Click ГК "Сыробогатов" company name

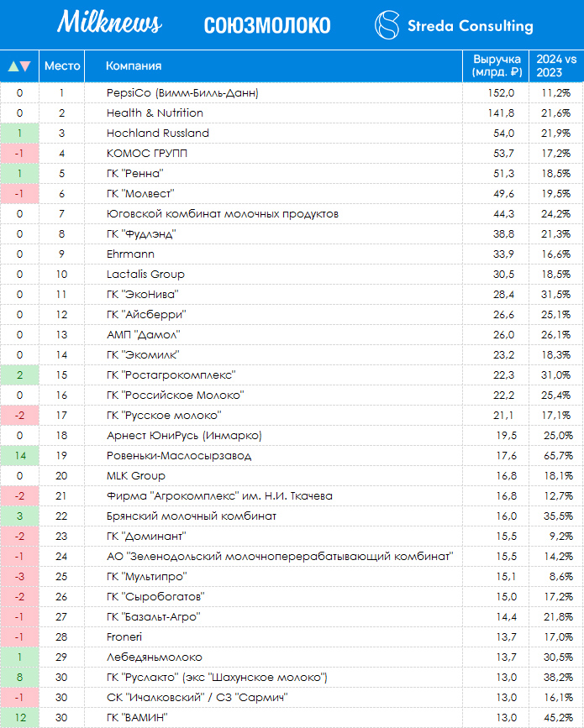(155, 597)
